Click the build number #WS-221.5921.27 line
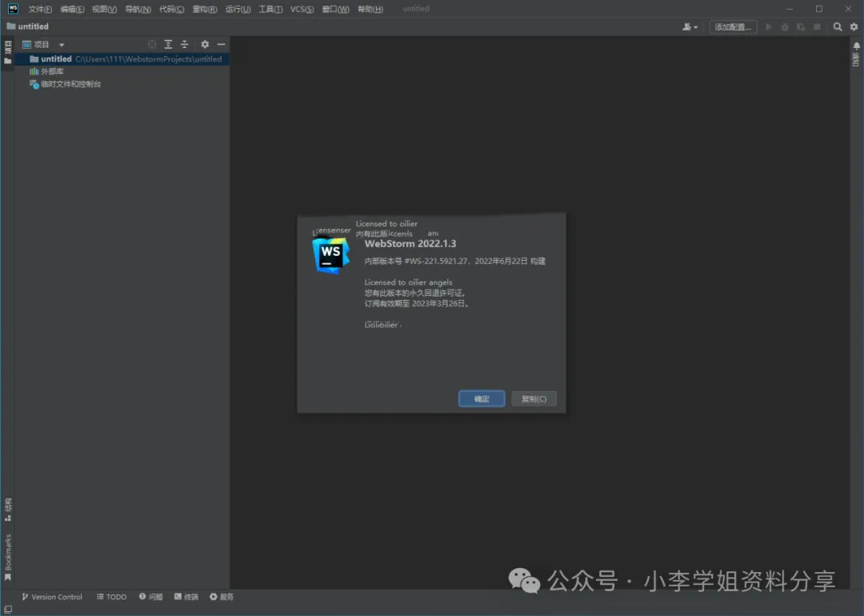The height and width of the screenshot is (616, 864). (x=454, y=261)
